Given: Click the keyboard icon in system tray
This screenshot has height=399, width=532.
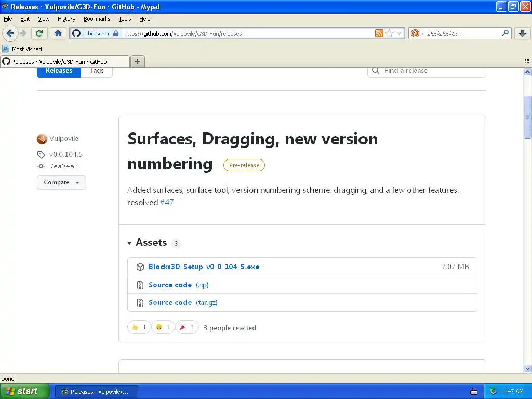Looking at the screenshot, I should tap(474, 392).
